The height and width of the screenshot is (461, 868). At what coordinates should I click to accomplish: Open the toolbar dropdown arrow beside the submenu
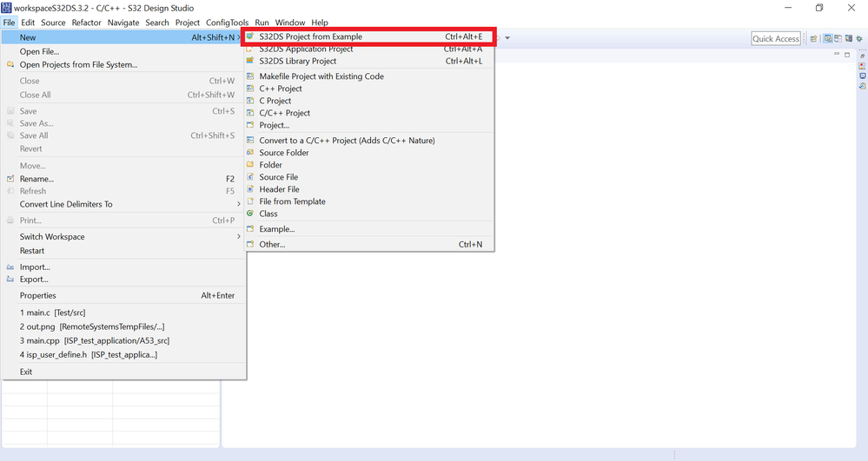click(x=507, y=38)
